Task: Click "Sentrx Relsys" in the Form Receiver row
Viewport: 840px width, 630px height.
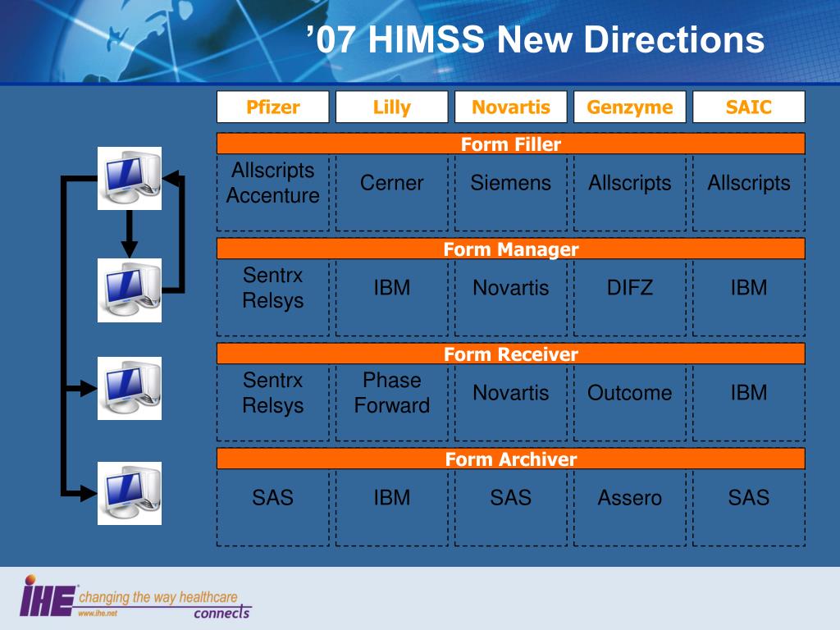Action: coord(272,393)
